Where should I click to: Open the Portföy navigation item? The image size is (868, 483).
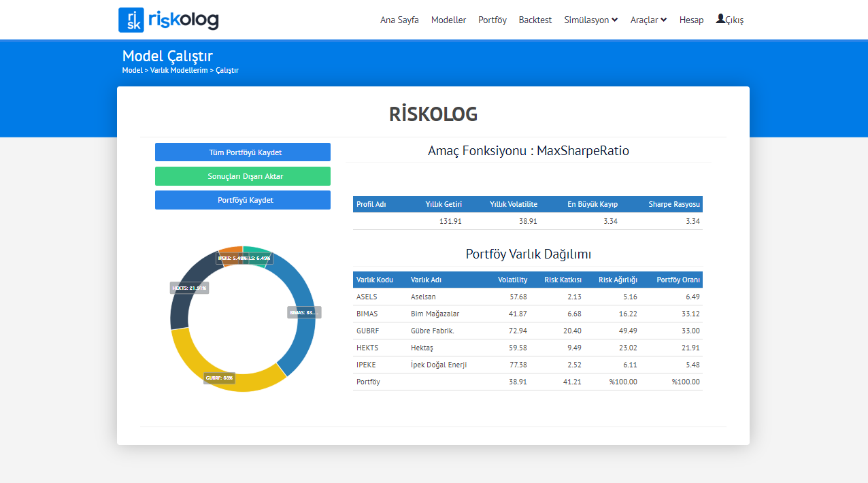pyautogui.click(x=493, y=20)
